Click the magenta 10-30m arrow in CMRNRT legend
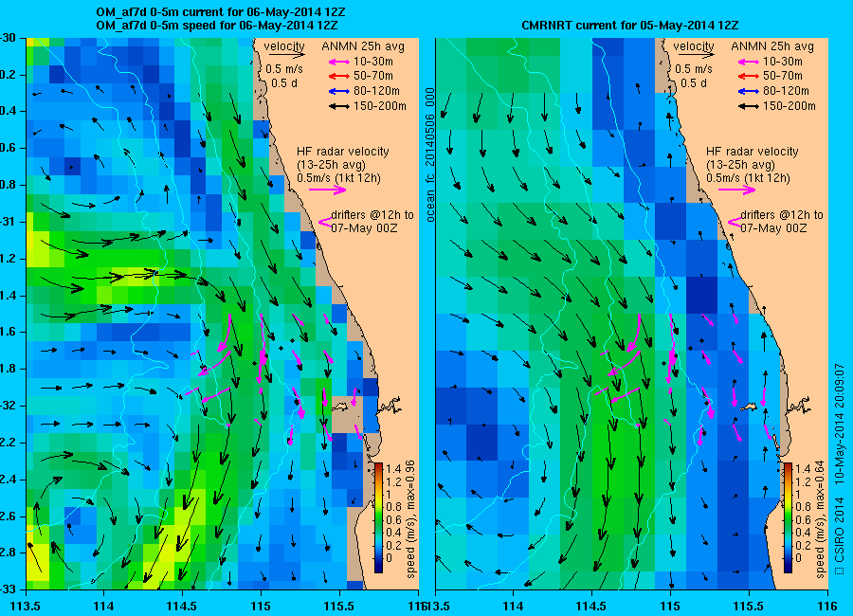This screenshot has height=616, width=853. [749, 62]
